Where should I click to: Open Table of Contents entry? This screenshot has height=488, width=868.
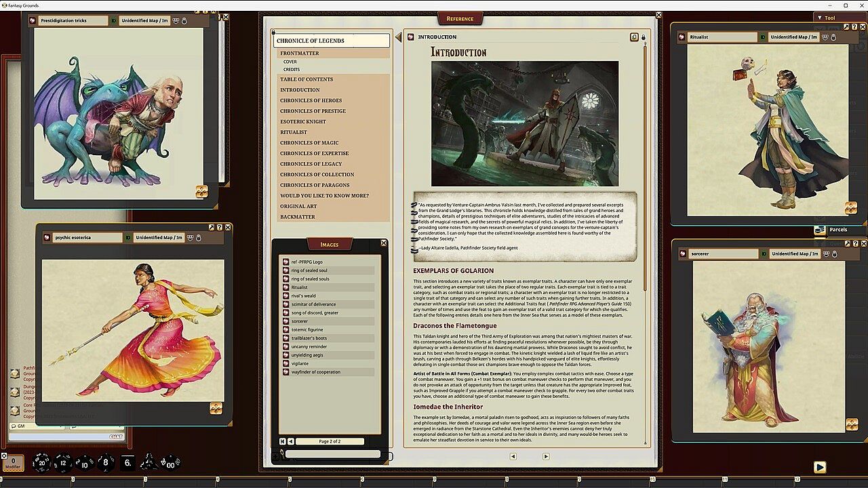point(307,79)
